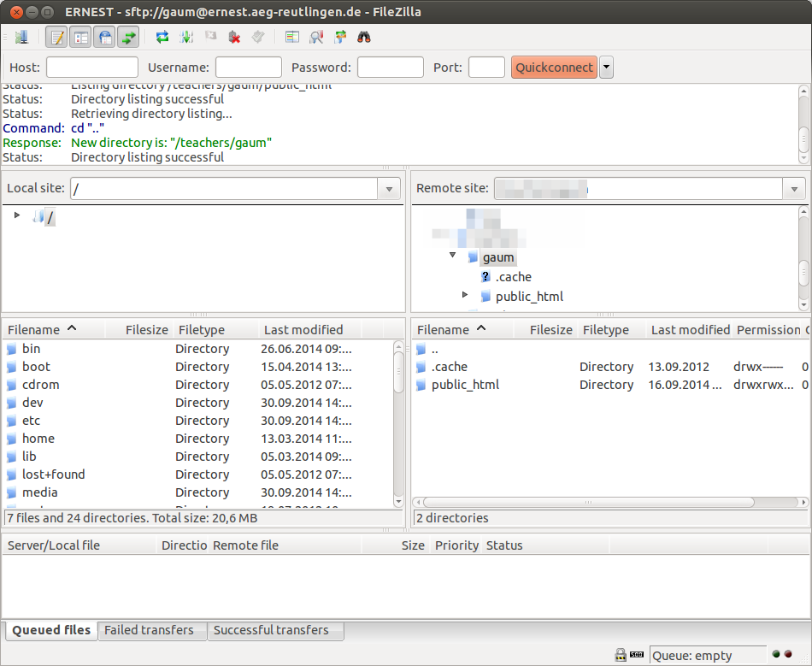Collapse the gaum folder in remote tree
The height and width of the screenshot is (666, 812).
(452, 256)
